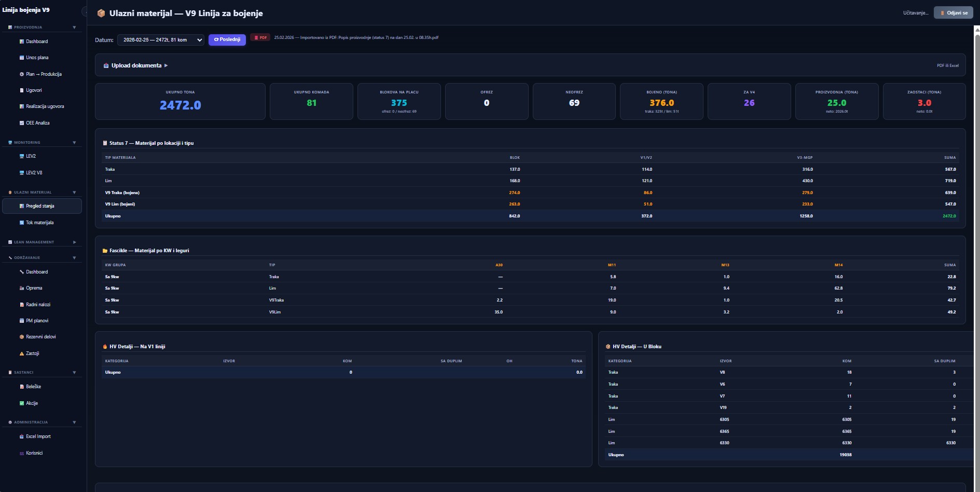Click the Odjavi se button
Image resolution: width=980 pixels, height=492 pixels.
954,12
